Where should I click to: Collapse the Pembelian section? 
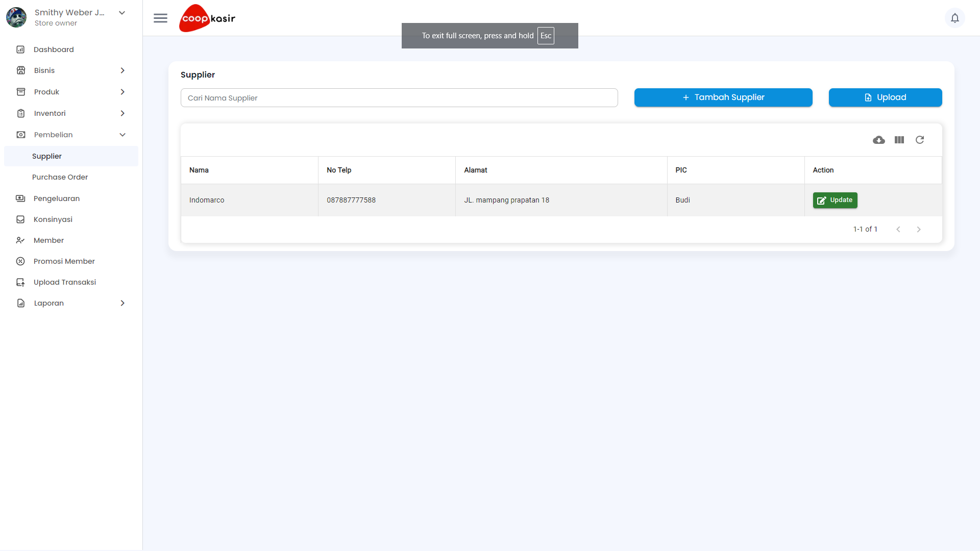click(54, 134)
